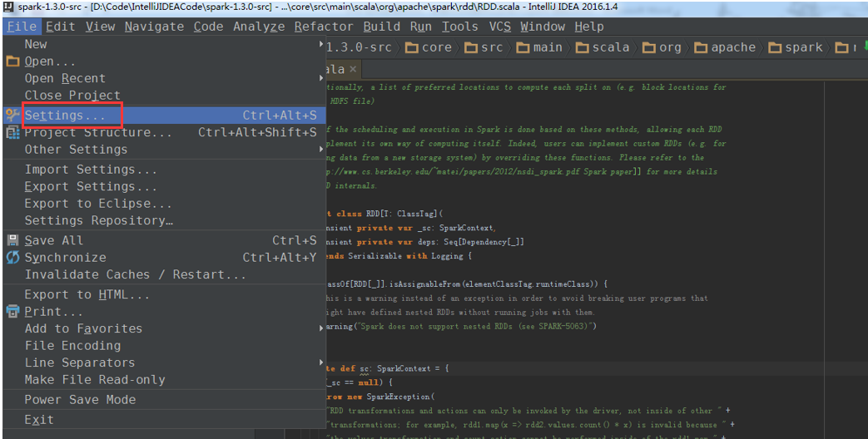Click the apache breadcrumb folder
This screenshot has height=439, width=868.
pos(725,47)
